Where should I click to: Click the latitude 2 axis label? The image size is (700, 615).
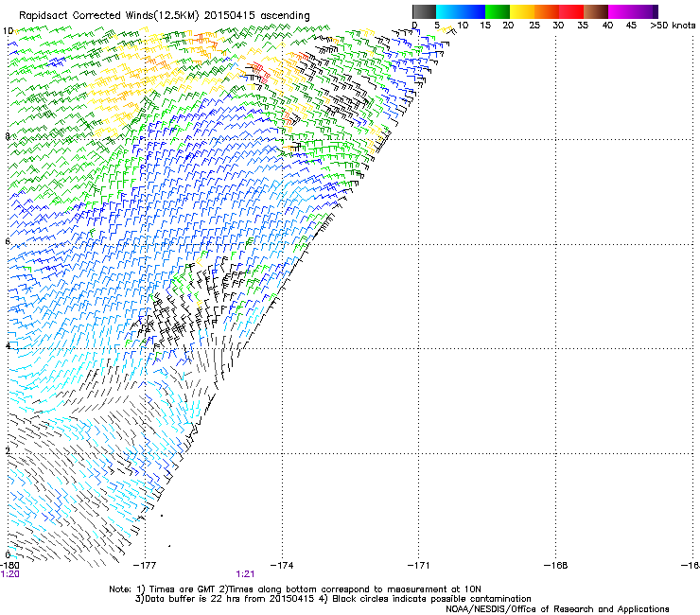click(x=8, y=450)
